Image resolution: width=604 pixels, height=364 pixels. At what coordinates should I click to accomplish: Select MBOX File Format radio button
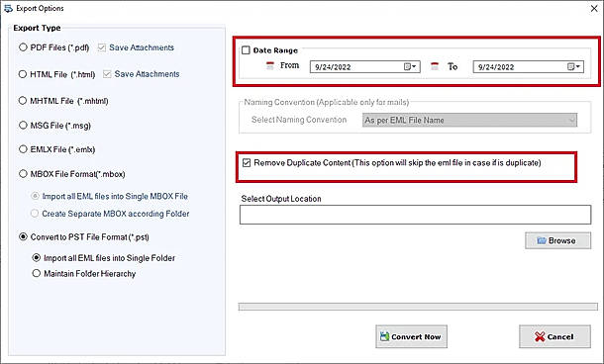(23, 174)
